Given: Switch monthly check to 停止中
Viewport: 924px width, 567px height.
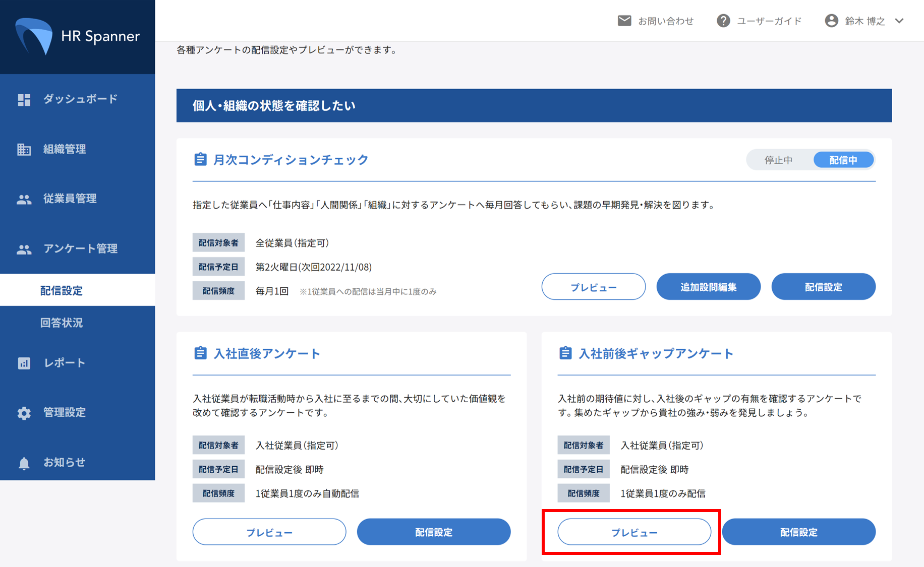Looking at the screenshot, I should [778, 160].
